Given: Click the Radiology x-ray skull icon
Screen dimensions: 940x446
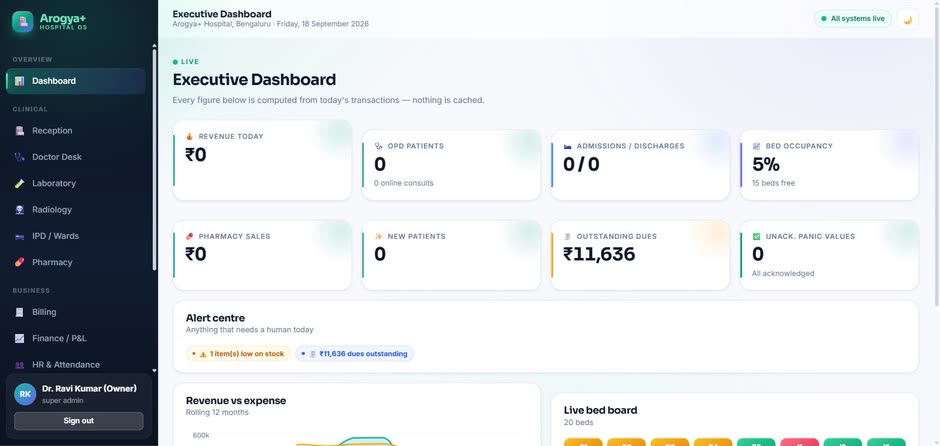Looking at the screenshot, I should point(20,210).
